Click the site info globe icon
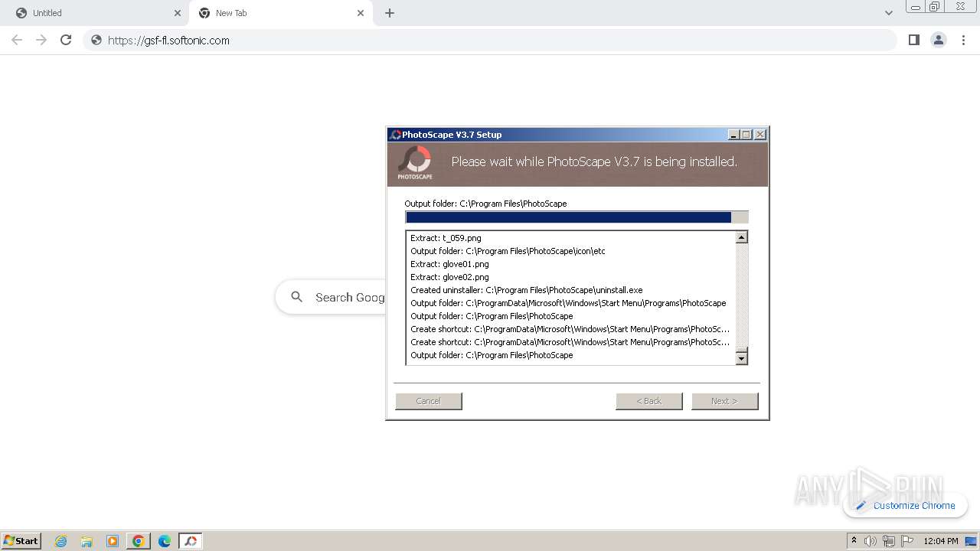 point(96,40)
